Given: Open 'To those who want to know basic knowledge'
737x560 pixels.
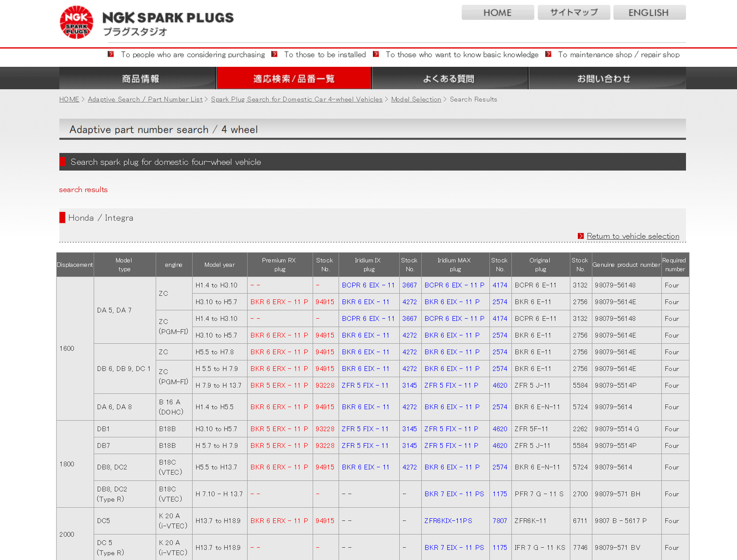Looking at the screenshot, I should 462,55.
